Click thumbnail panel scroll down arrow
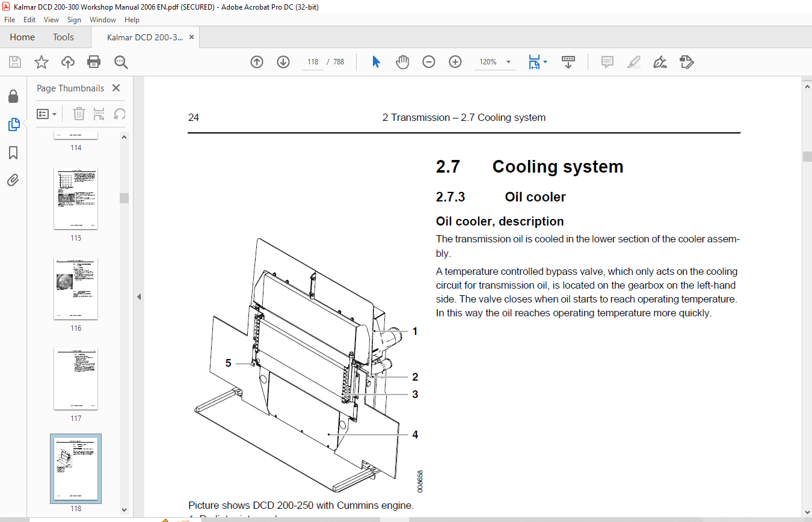The width and height of the screenshot is (812, 522). [x=124, y=509]
